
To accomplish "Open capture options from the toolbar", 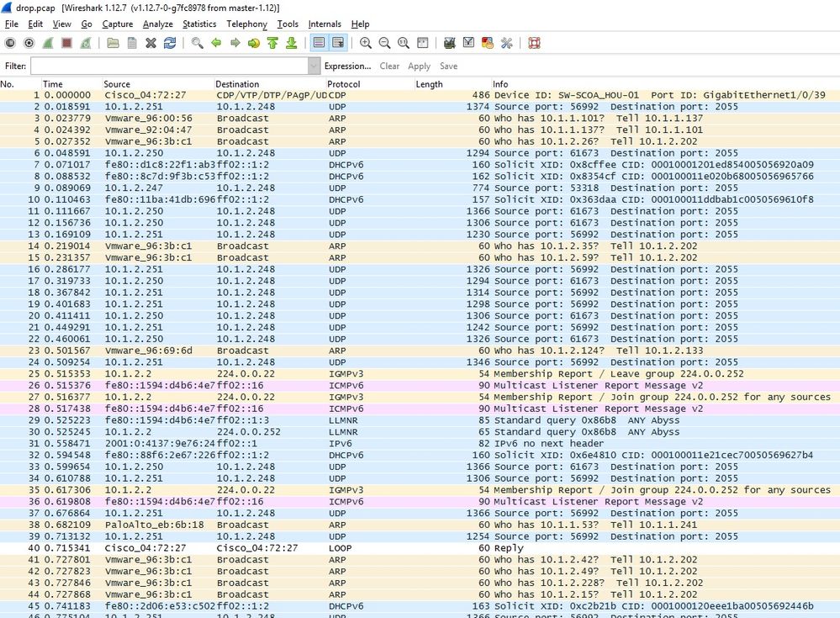I will click(x=29, y=43).
